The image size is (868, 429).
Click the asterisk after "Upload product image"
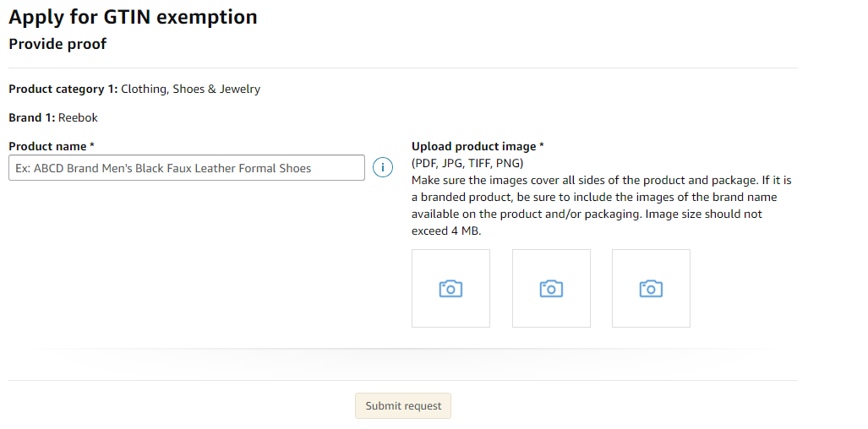(542, 146)
